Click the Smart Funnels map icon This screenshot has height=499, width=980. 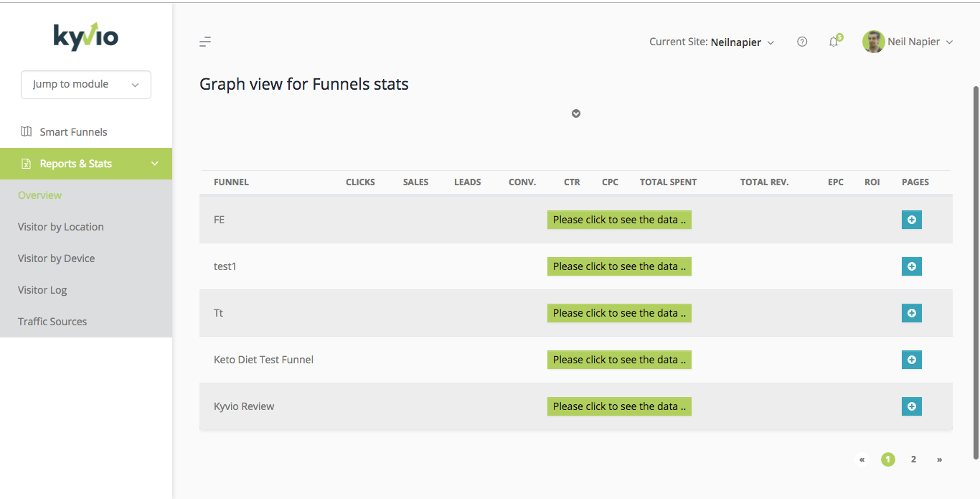coord(27,131)
